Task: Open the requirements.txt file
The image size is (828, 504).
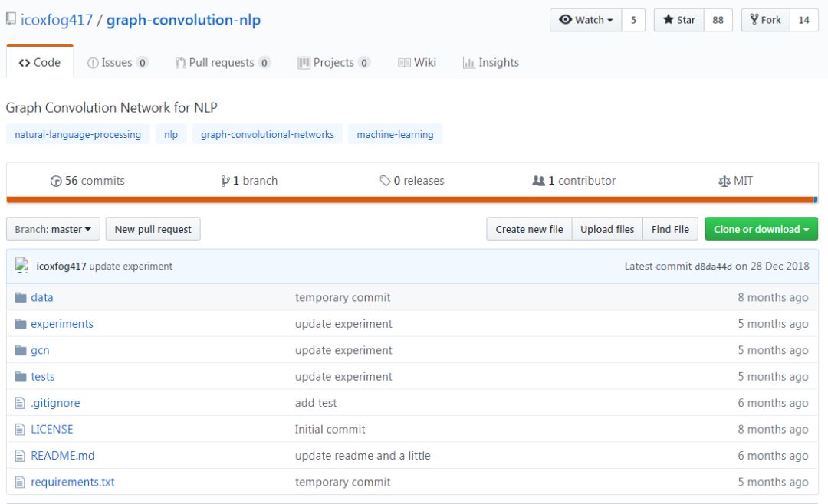Action: (73, 482)
